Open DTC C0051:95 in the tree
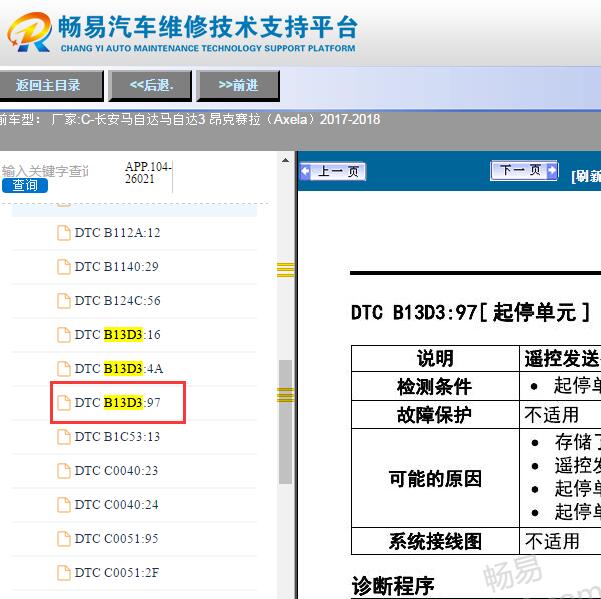The width and height of the screenshot is (601, 599). 117,539
